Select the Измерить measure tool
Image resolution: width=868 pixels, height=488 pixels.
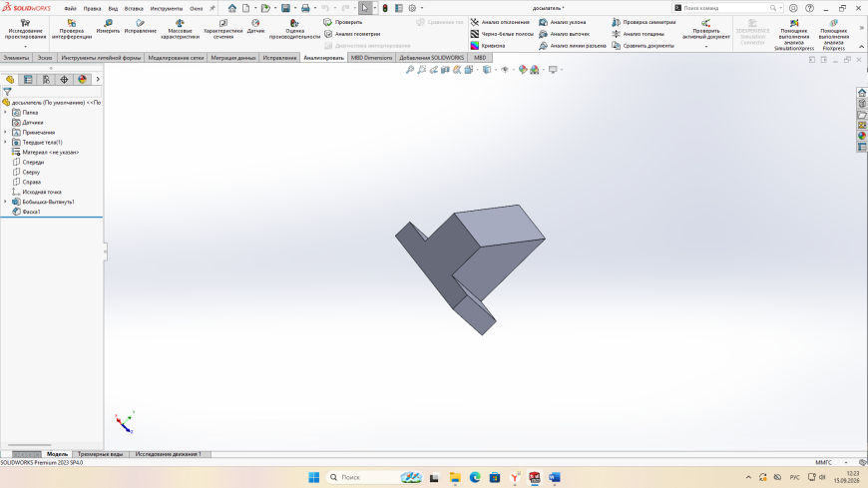(x=108, y=27)
